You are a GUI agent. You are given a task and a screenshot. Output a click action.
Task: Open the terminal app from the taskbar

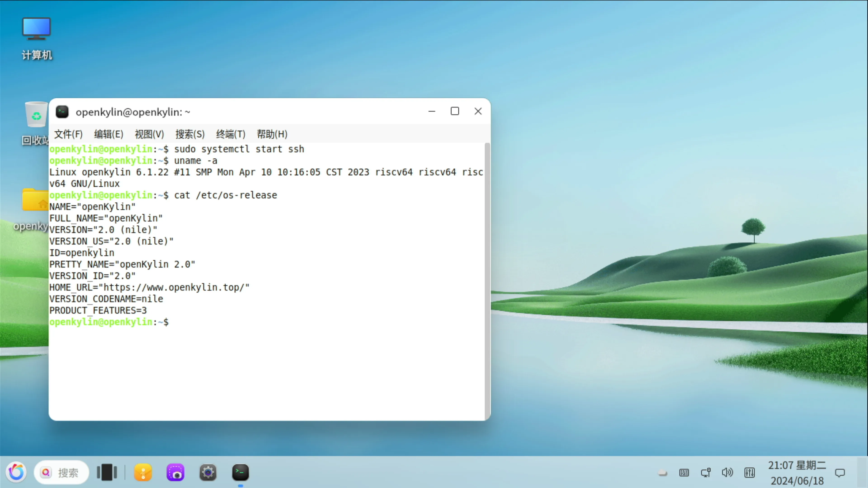tap(240, 472)
